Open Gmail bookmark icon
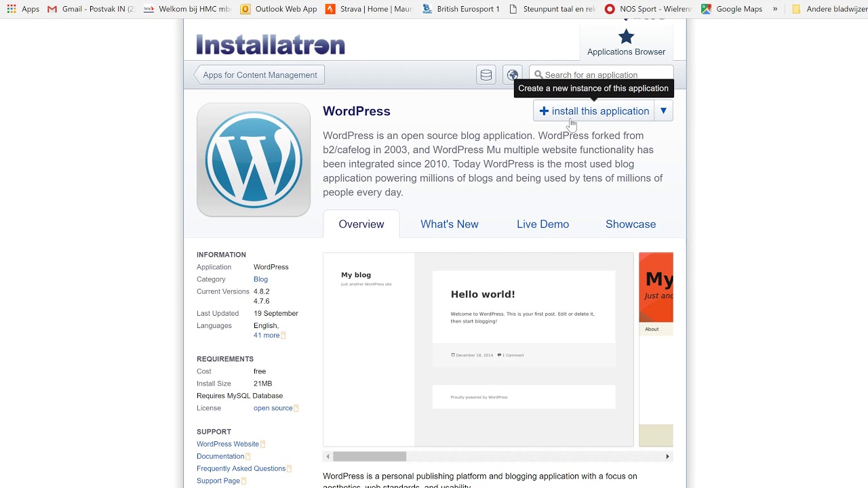This screenshot has height=488, width=868. [52, 9]
